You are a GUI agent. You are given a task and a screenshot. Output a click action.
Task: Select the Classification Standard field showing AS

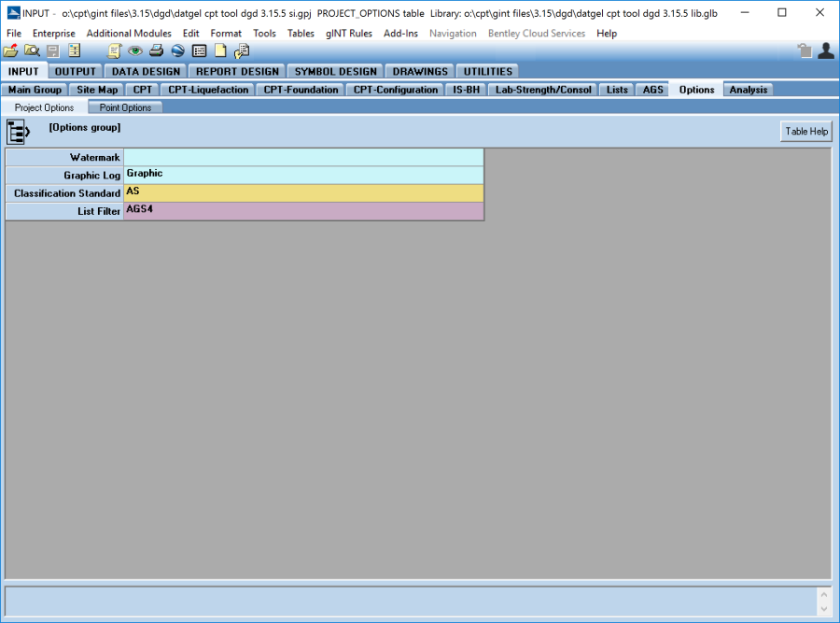click(x=303, y=193)
